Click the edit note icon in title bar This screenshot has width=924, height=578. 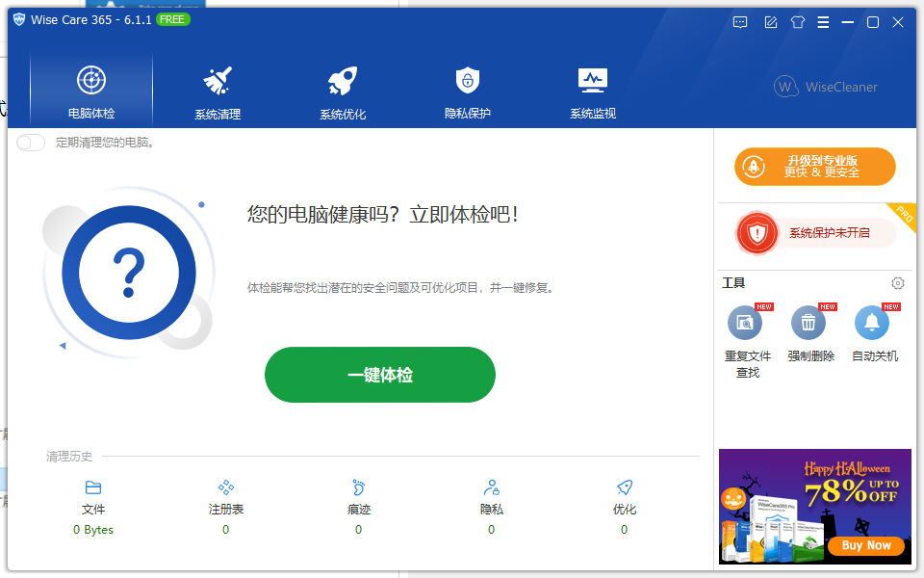770,22
